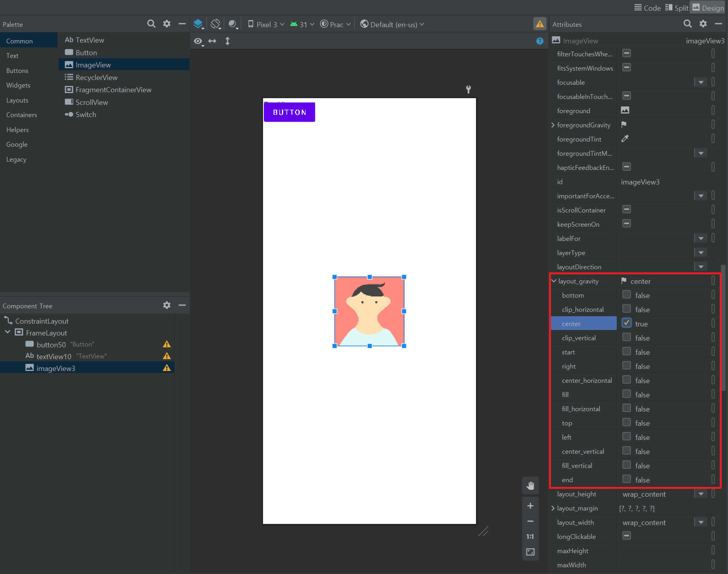728x574 pixels.
Task: Select the Layouts palette category
Action: [x=17, y=100]
